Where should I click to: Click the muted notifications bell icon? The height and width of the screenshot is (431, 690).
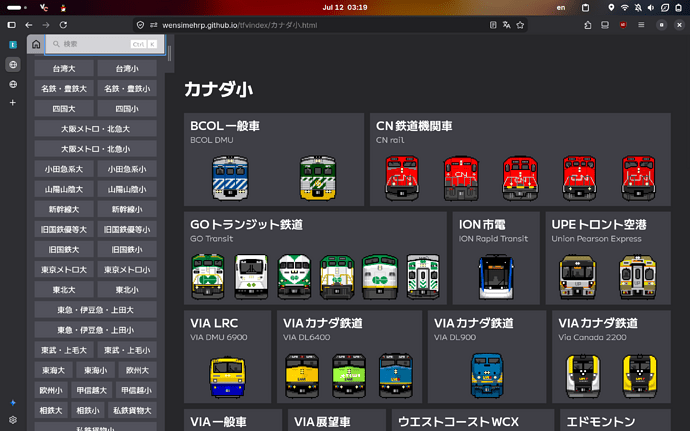point(638,7)
